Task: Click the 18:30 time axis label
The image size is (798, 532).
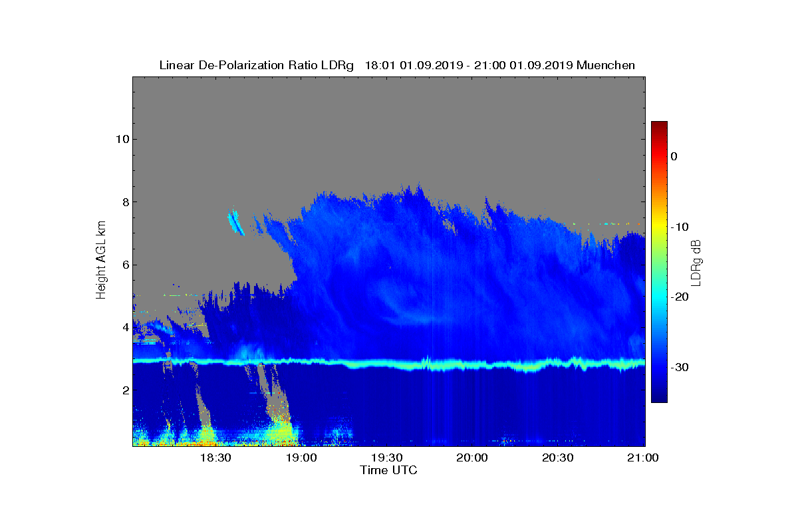Action: pyautogui.click(x=215, y=458)
